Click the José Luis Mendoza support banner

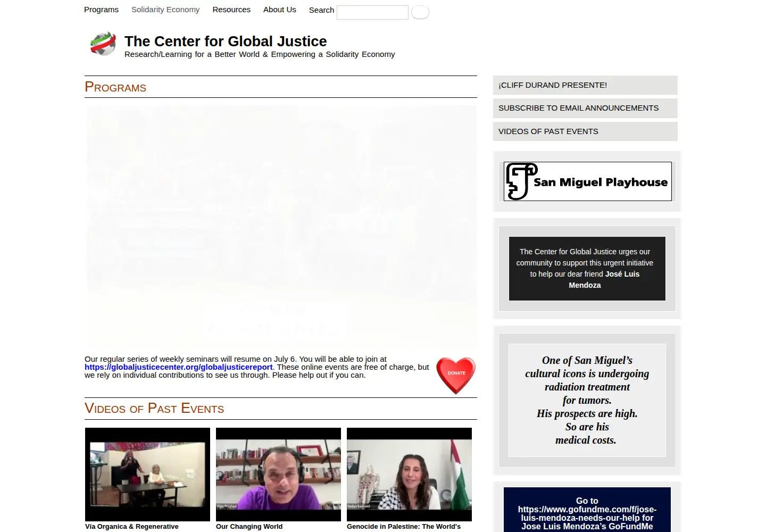587,269
